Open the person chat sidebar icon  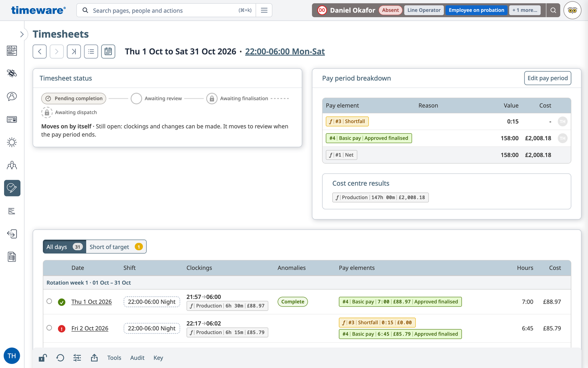12,96
